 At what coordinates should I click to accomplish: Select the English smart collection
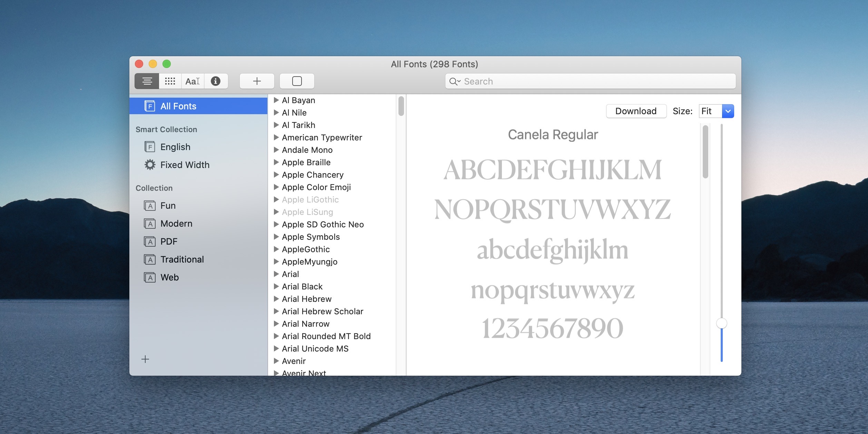[x=175, y=147]
